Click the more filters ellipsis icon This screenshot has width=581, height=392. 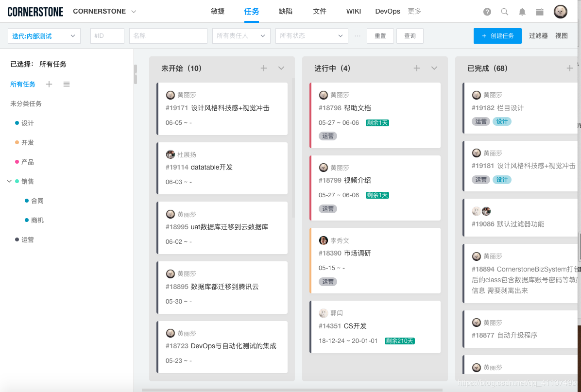tap(357, 36)
